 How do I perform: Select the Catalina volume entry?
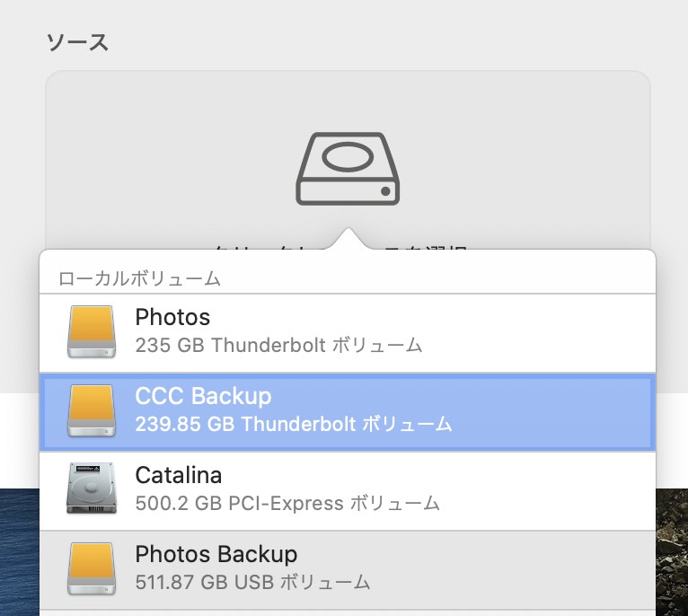point(348,491)
